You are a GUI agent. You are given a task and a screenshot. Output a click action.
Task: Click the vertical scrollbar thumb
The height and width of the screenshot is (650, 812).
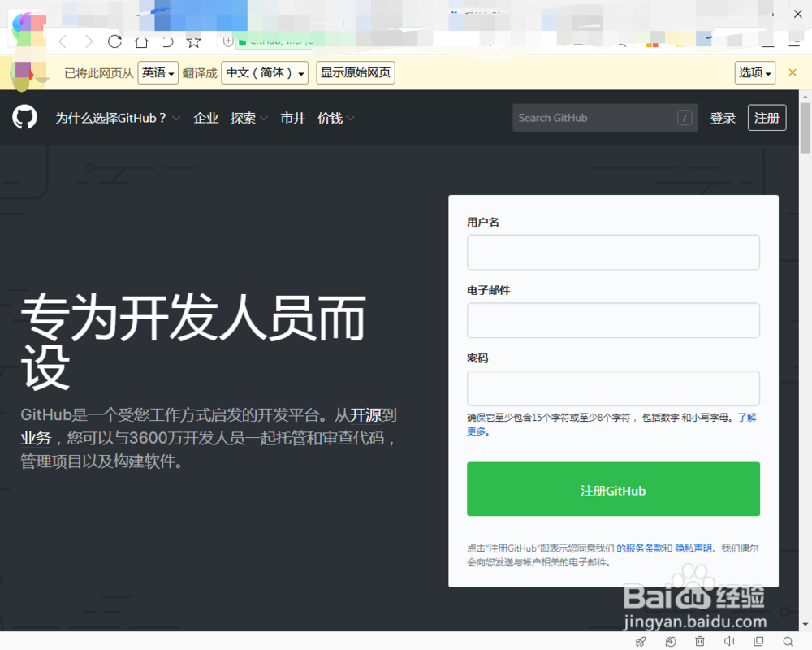tap(806, 128)
